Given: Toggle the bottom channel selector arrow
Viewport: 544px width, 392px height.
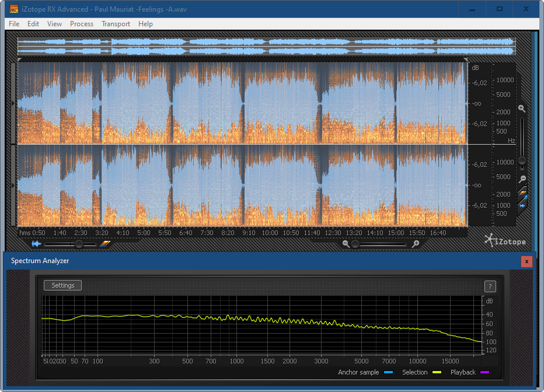Looking at the screenshot, I should point(14,185).
